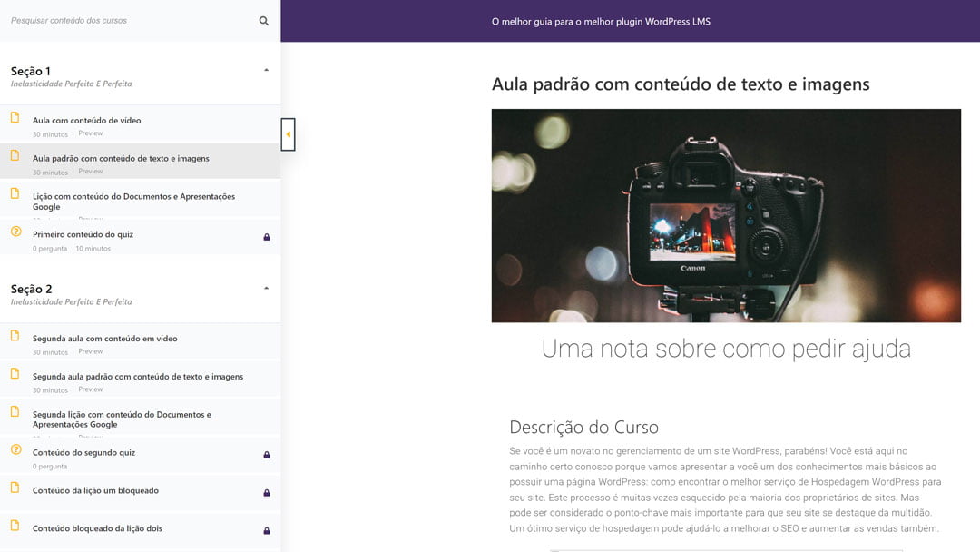Click lock icon on 'Primeiro conteúdo do quiz'
The image size is (980, 552).
coord(267,237)
